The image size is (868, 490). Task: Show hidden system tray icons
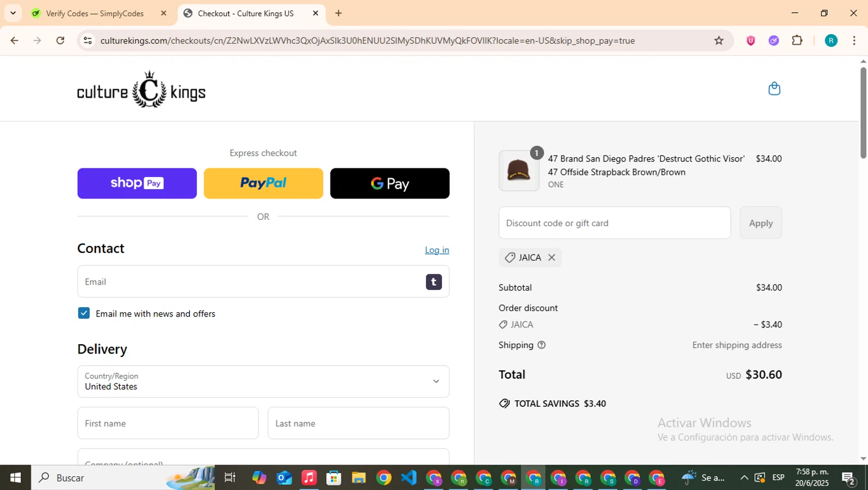(x=744, y=477)
